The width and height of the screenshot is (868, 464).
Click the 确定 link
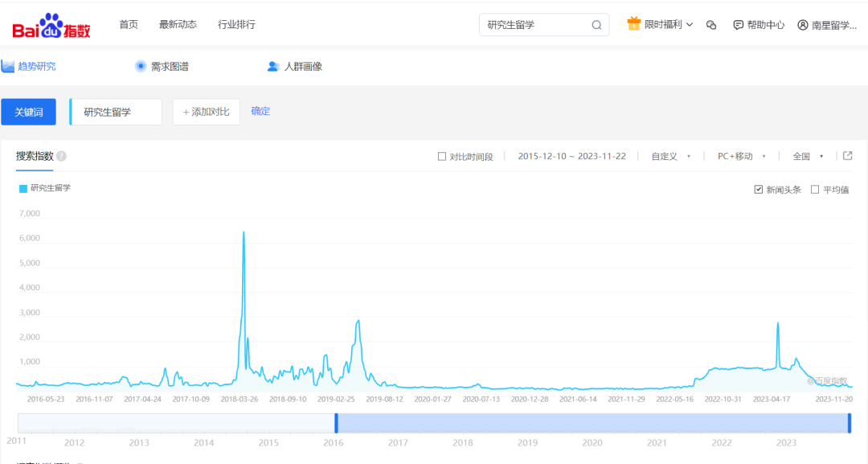pos(260,111)
